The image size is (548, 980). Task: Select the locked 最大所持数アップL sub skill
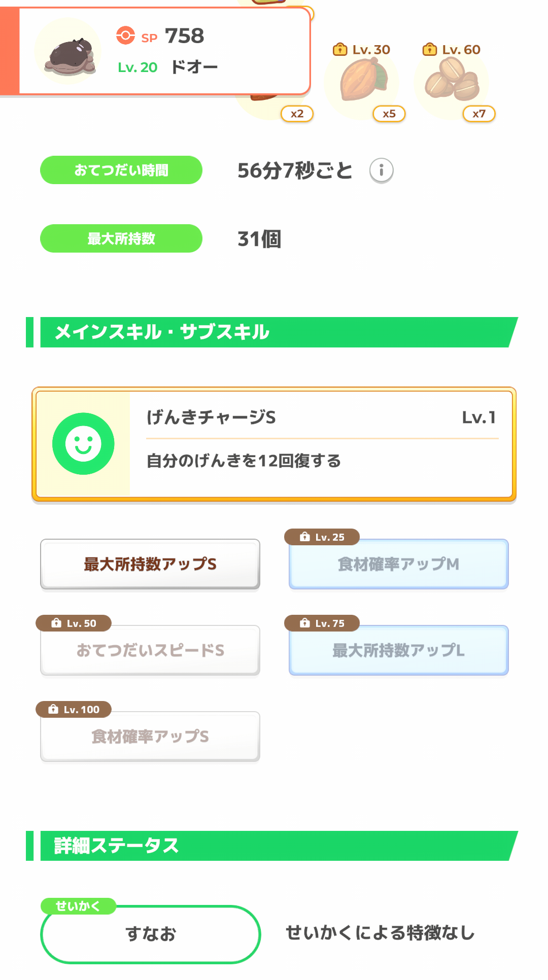click(398, 650)
